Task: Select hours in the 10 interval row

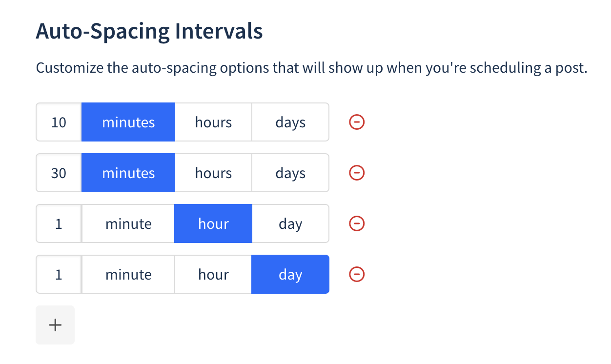Action: point(213,122)
